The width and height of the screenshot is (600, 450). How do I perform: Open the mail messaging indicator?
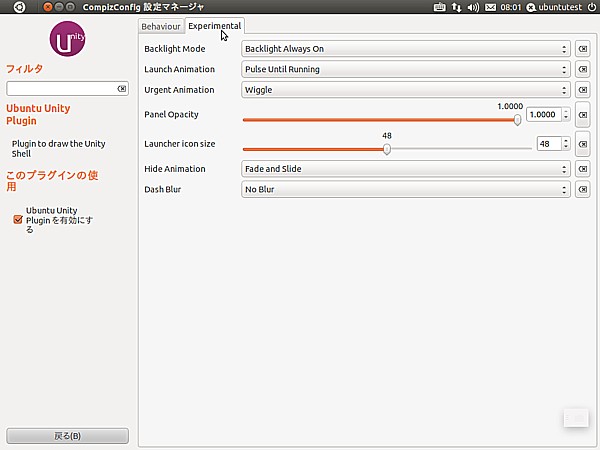490,7
